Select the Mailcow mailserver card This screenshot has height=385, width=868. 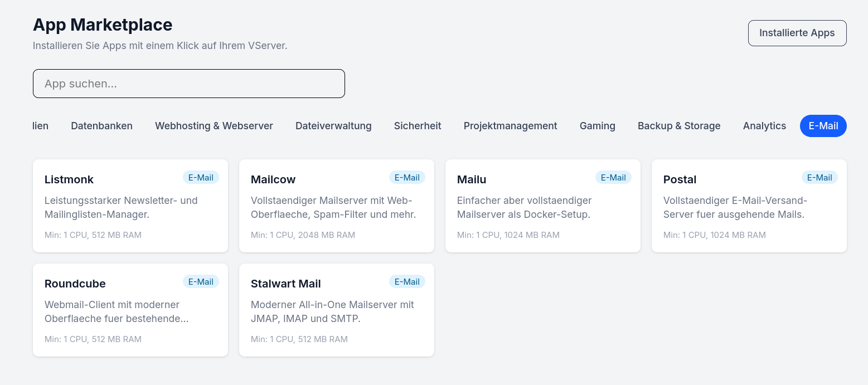coord(336,206)
